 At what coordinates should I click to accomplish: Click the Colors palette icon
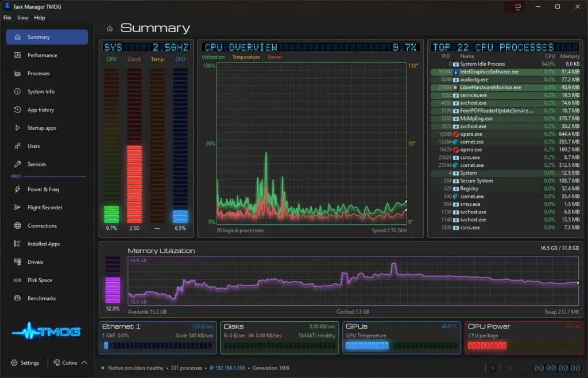coord(57,363)
